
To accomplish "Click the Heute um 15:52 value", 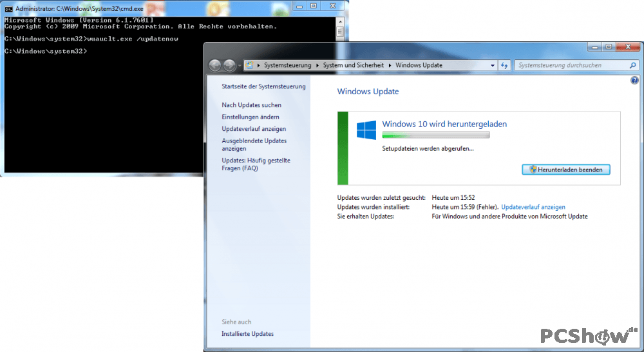I will pos(453,197).
